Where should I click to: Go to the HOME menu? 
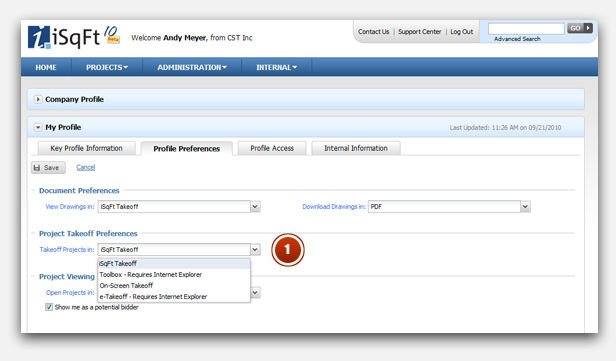(46, 67)
